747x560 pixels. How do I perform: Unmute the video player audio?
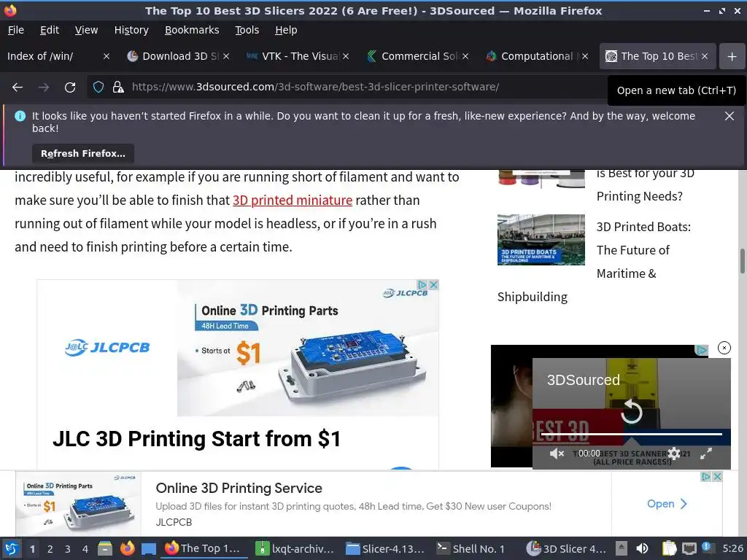click(557, 454)
